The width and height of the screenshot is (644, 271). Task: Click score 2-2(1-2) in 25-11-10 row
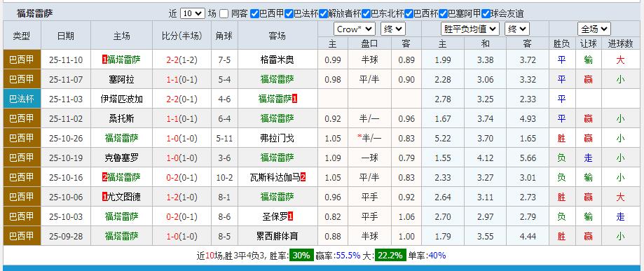pyautogui.click(x=181, y=60)
